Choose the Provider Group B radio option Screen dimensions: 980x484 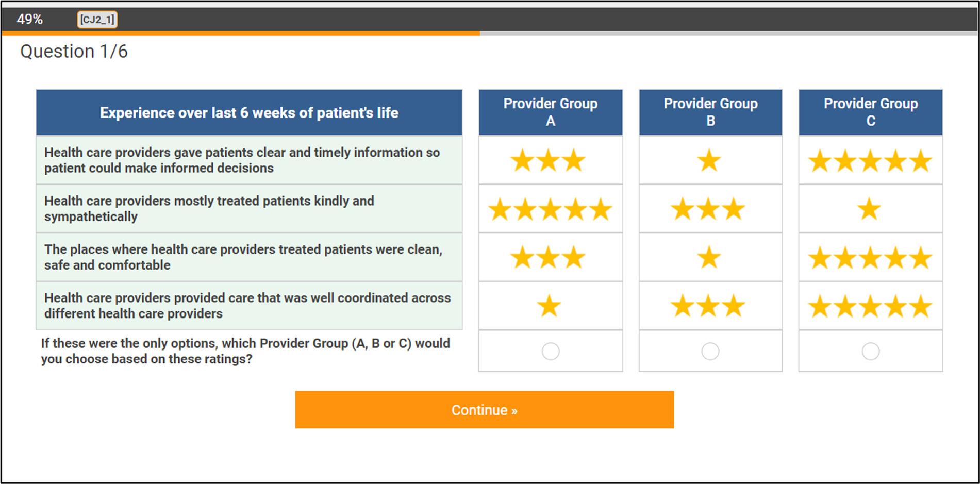tap(710, 352)
